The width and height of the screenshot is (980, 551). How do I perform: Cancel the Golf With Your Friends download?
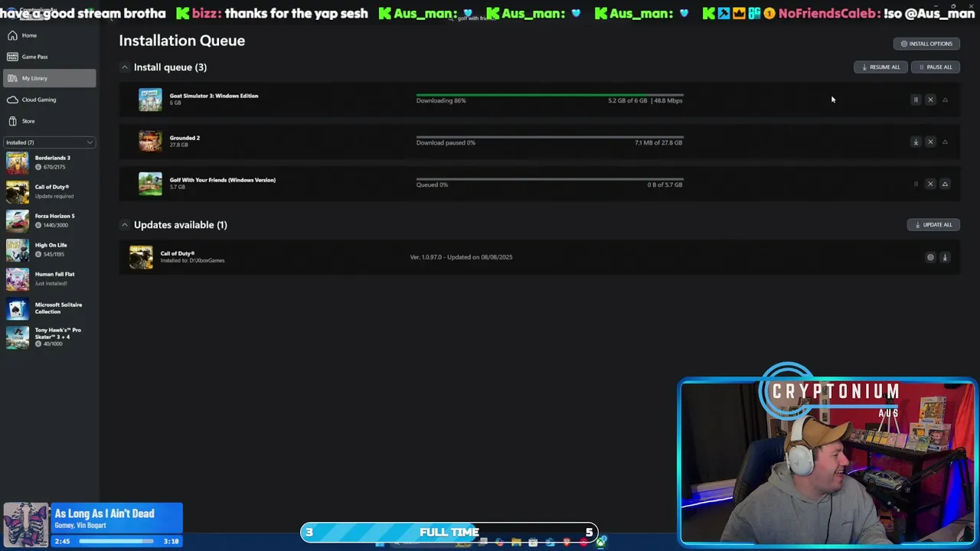(x=930, y=184)
